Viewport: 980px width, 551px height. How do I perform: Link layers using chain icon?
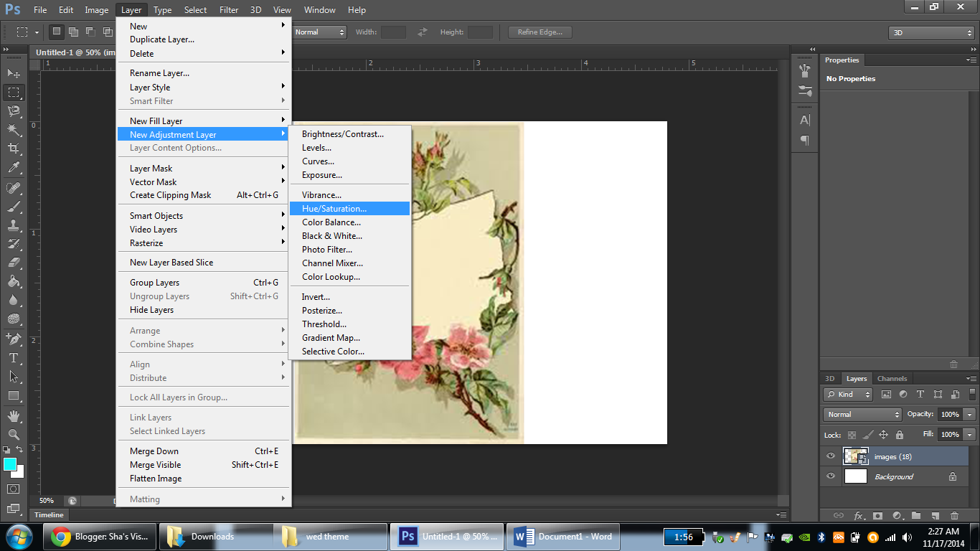pyautogui.click(x=839, y=515)
